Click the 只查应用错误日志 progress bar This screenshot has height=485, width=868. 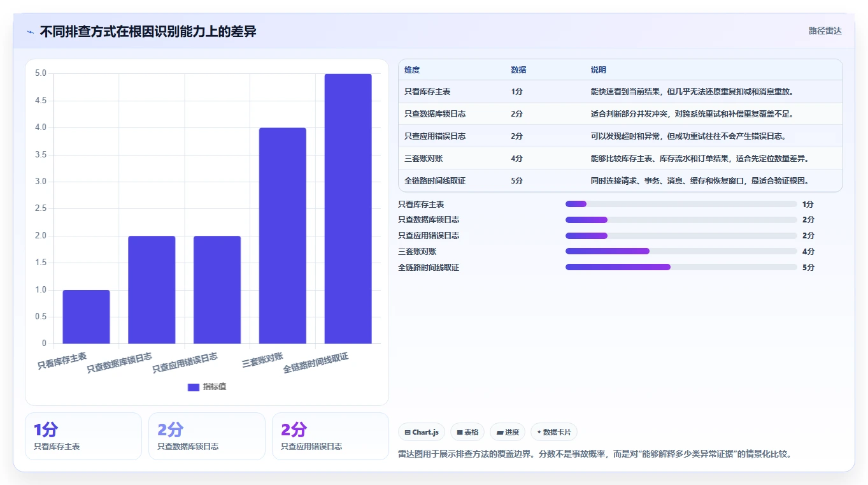click(681, 236)
